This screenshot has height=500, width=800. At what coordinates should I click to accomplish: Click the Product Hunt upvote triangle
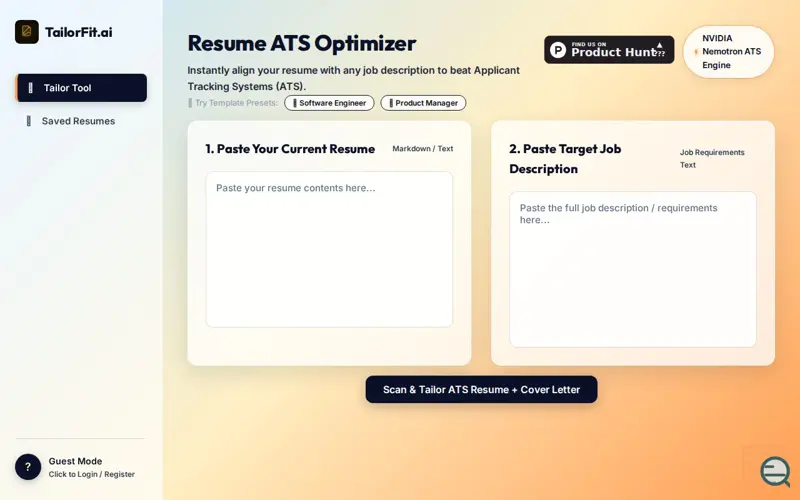pyautogui.click(x=659, y=45)
